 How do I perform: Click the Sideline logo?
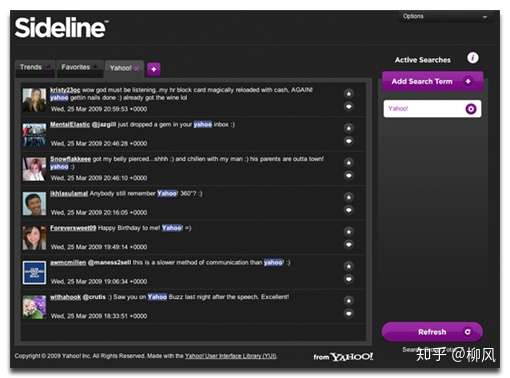pos(61,28)
